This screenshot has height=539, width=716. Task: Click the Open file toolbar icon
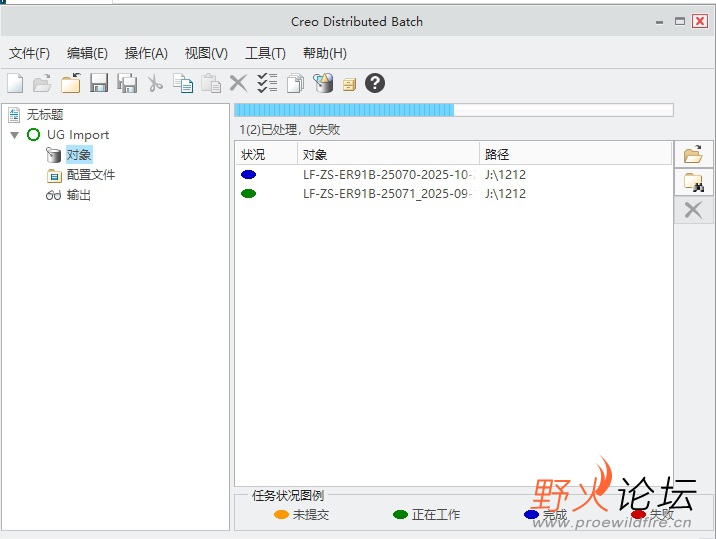pyautogui.click(x=42, y=84)
